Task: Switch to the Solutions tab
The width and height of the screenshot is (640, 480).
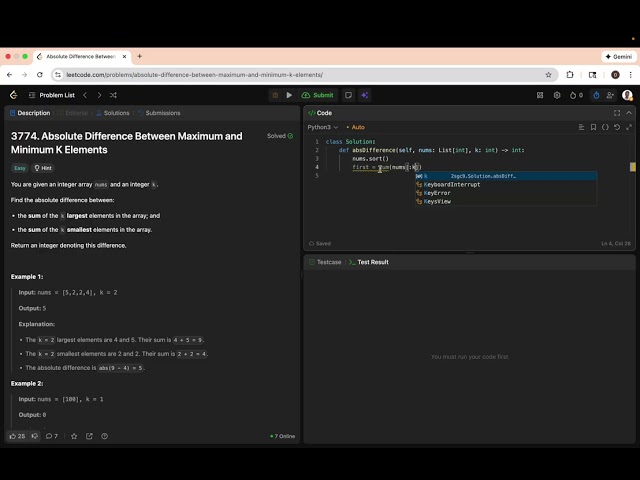Action: pos(112,113)
